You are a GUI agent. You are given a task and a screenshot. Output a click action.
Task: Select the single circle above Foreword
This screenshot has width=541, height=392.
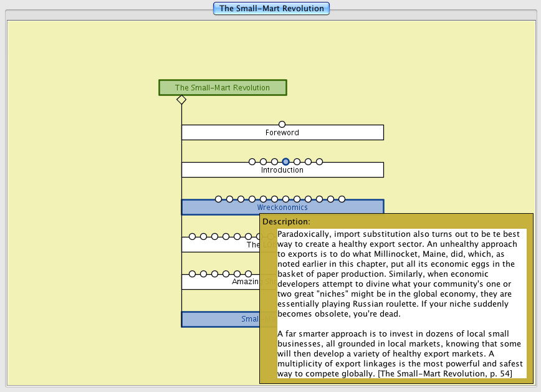coord(282,125)
